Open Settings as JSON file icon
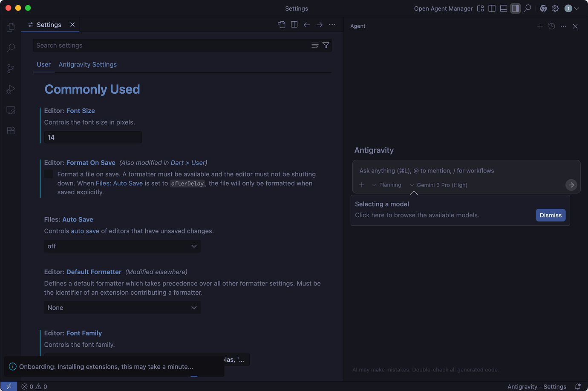The width and height of the screenshot is (588, 391). tap(282, 25)
